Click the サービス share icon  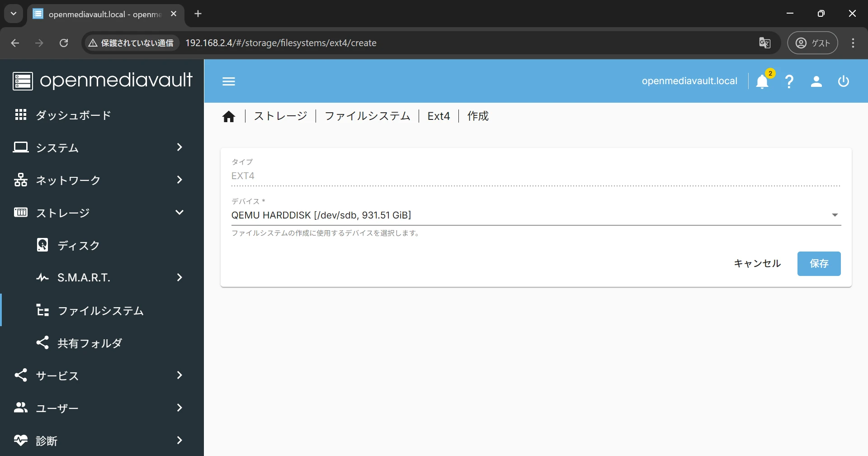pyautogui.click(x=21, y=375)
